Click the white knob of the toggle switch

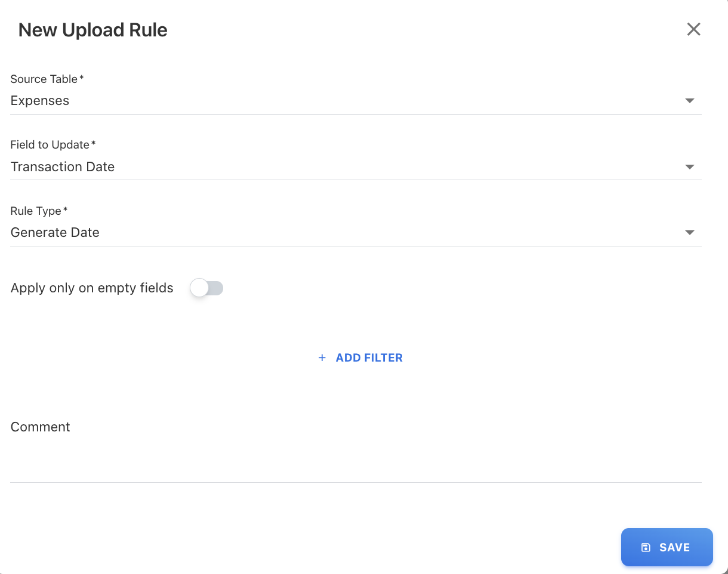click(x=199, y=289)
